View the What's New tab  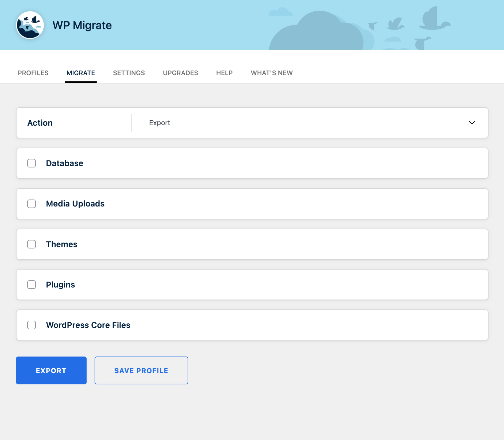[272, 73]
